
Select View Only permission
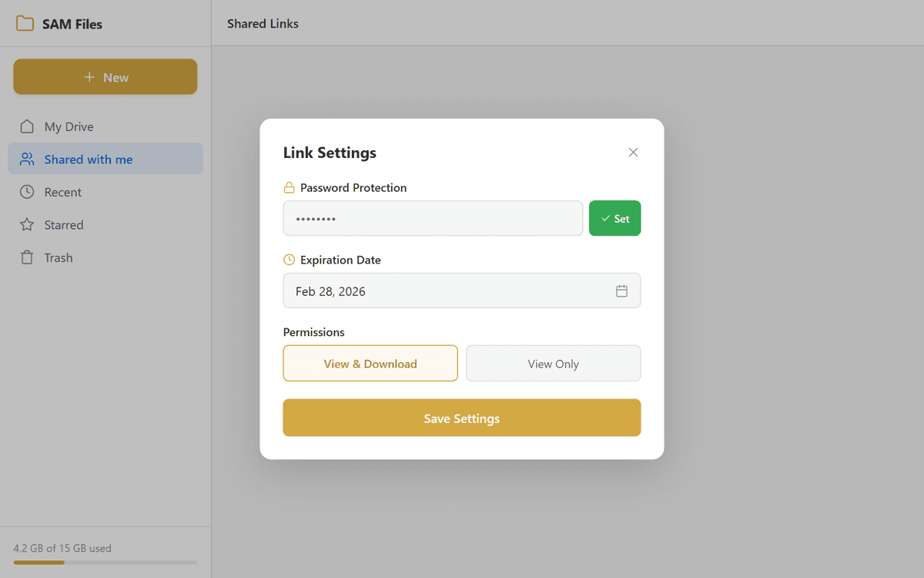coord(553,364)
